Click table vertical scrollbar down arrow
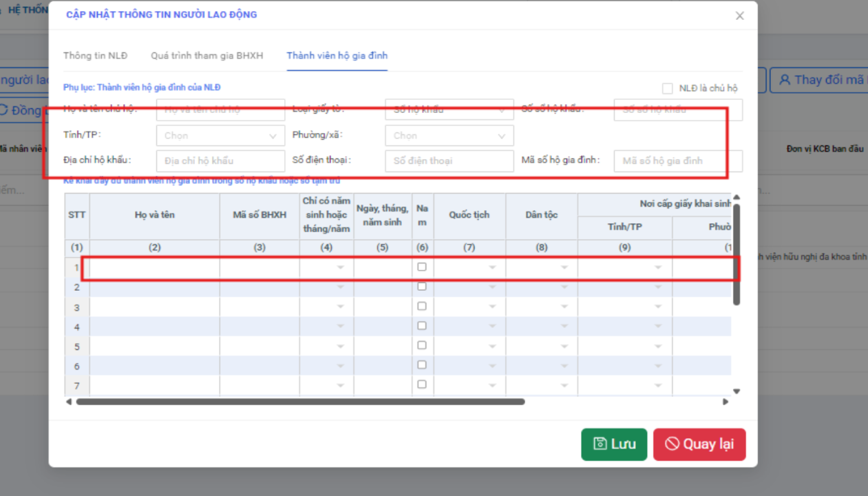 736,391
